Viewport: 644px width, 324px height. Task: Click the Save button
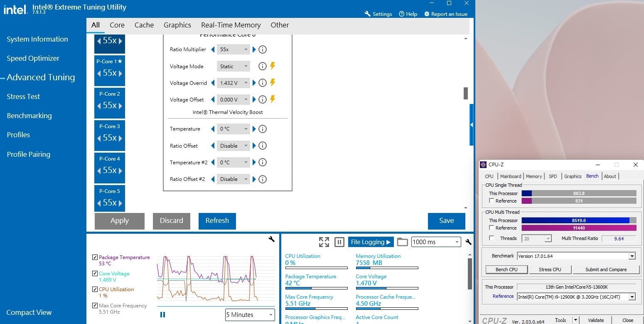point(447,221)
